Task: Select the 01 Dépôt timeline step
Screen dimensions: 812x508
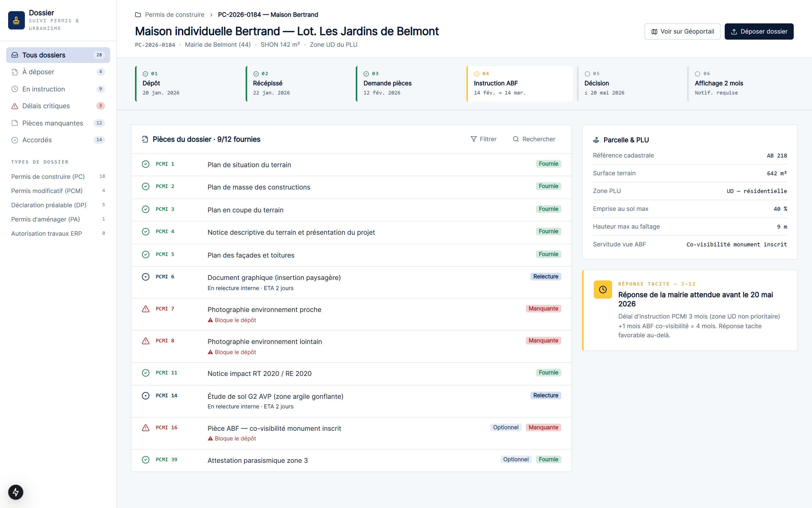Action: pyautogui.click(x=188, y=84)
